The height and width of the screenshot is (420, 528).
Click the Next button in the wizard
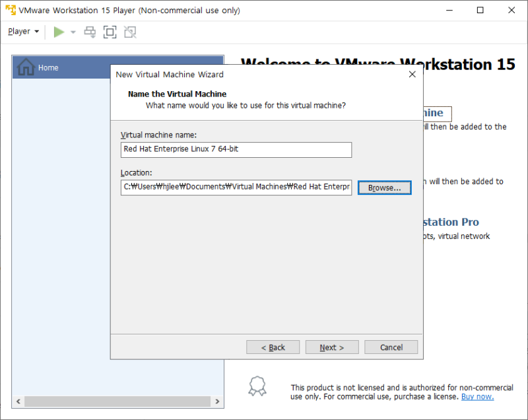332,347
